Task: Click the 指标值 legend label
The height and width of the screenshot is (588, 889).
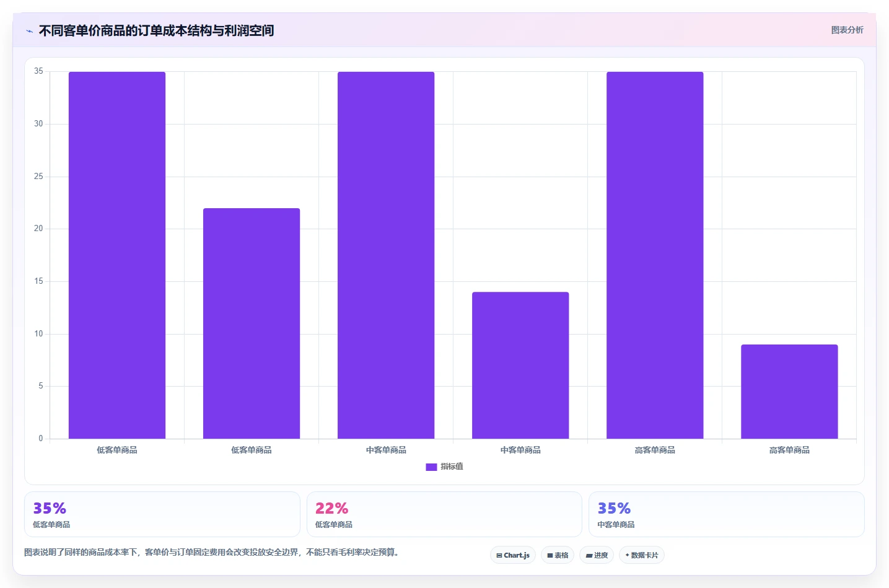Action: pyautogui.click(x=452, y=467)
